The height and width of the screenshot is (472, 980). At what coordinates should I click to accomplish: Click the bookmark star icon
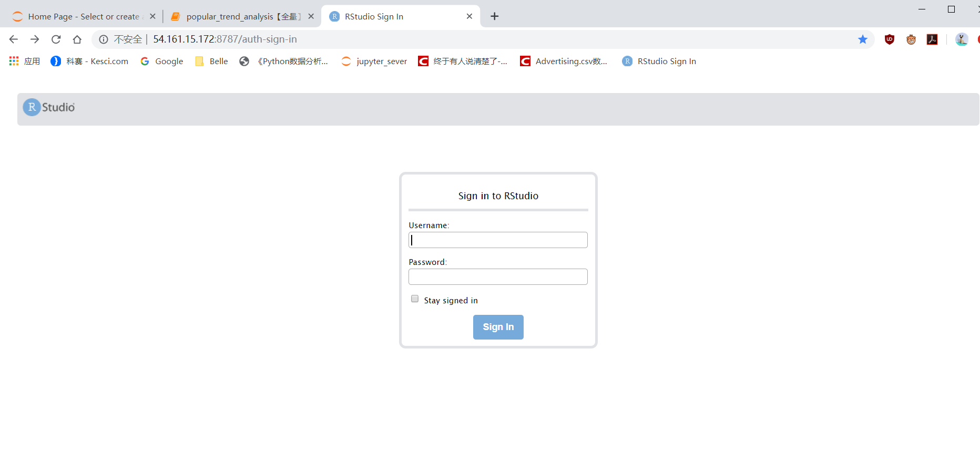point(863,39)
